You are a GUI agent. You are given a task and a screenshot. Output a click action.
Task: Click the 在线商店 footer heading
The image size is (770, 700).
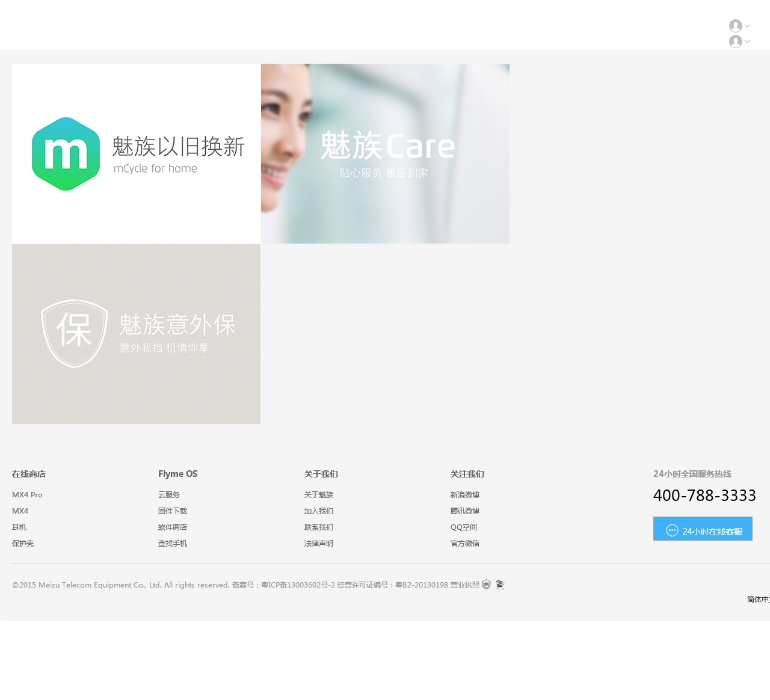pos(29,474)
